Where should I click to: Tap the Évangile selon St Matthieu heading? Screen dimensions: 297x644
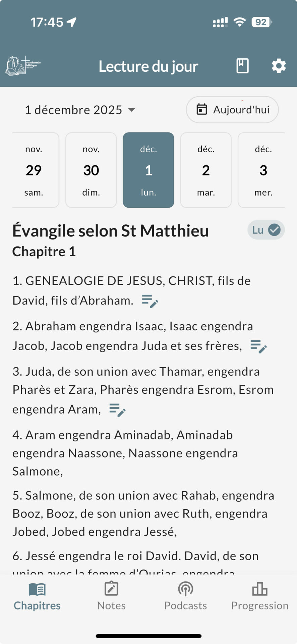point(111,231)
